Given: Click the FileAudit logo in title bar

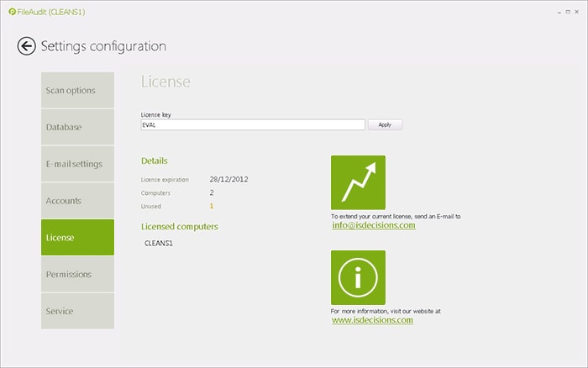Looking at the screenshot, I should point(12,13).
